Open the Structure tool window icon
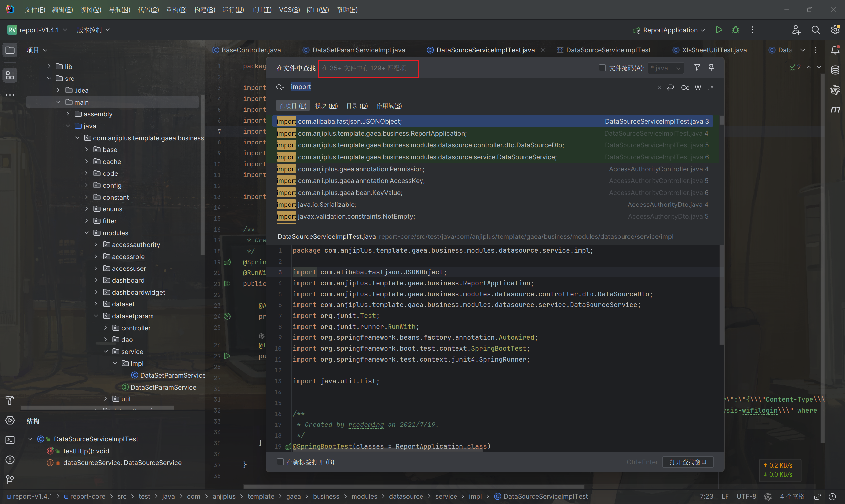845x504 pixels. coord(10,75)
